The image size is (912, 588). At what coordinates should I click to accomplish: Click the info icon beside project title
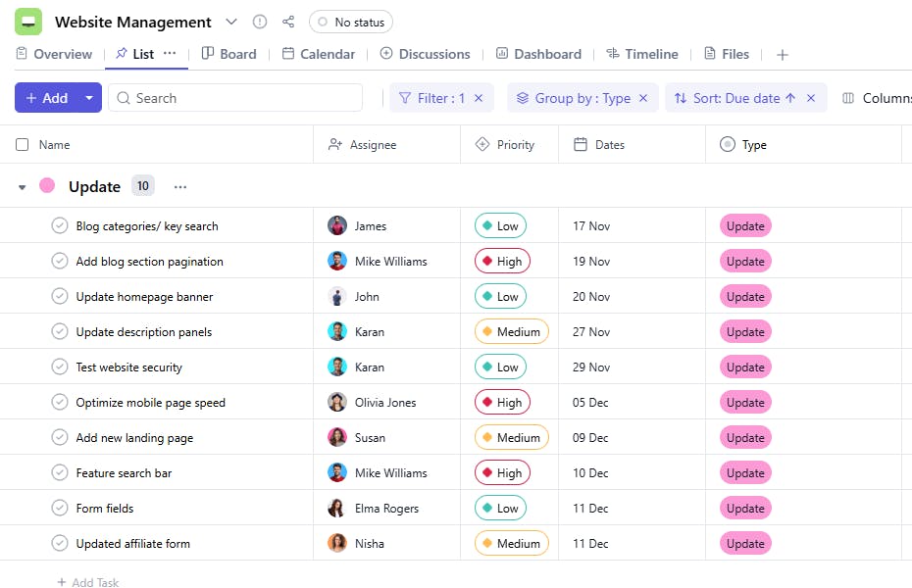tap(260, 22)
